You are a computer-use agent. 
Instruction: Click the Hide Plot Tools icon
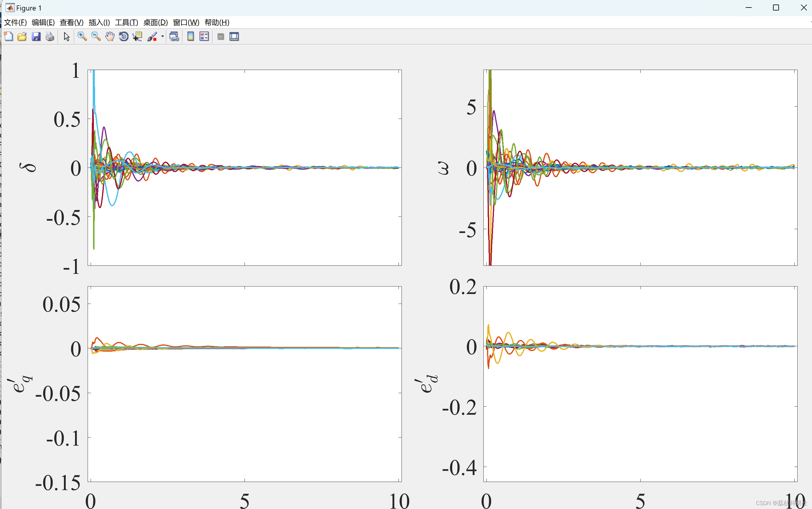(221, 36)
